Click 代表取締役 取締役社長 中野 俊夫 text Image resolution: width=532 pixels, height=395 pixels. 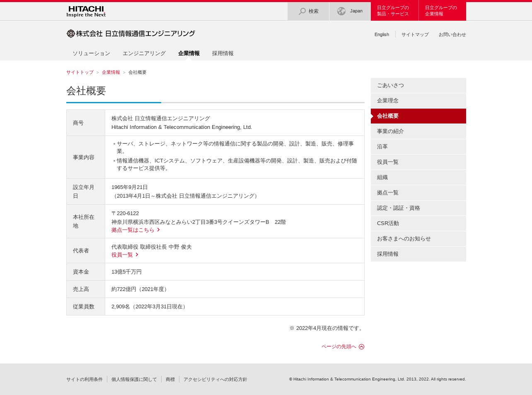[152, 247]
